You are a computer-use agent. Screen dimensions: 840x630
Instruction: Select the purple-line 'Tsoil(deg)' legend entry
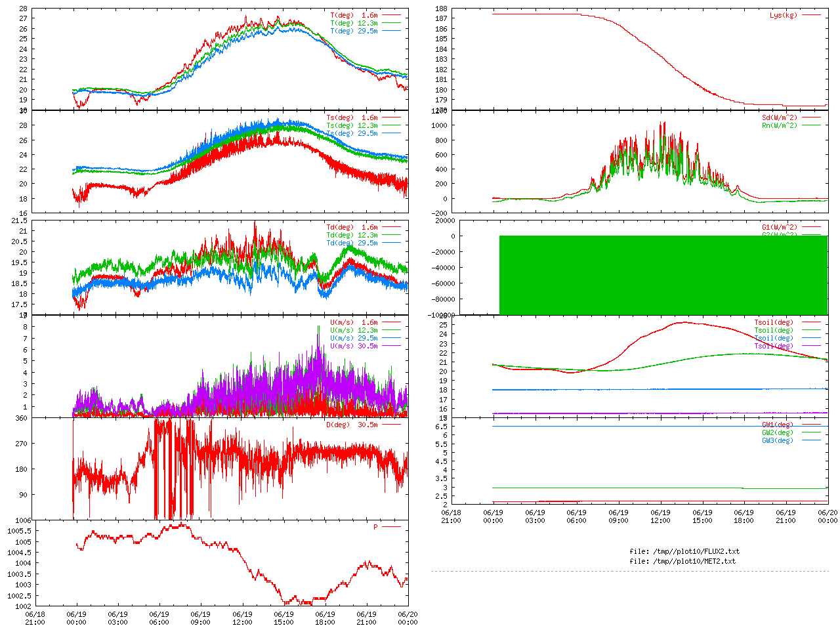(x=774, y=346)
